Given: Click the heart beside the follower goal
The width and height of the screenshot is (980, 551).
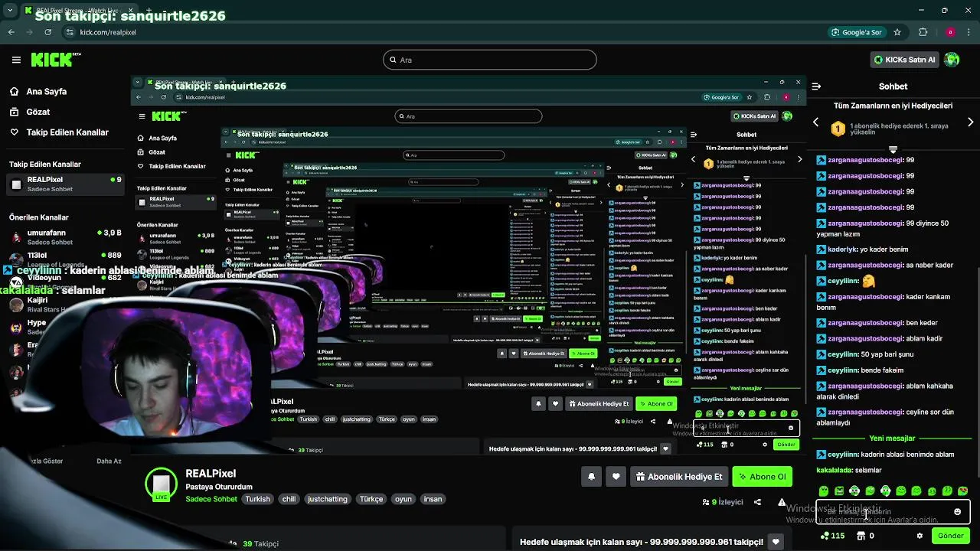Looking at the screenshot, I should (776, 542).
